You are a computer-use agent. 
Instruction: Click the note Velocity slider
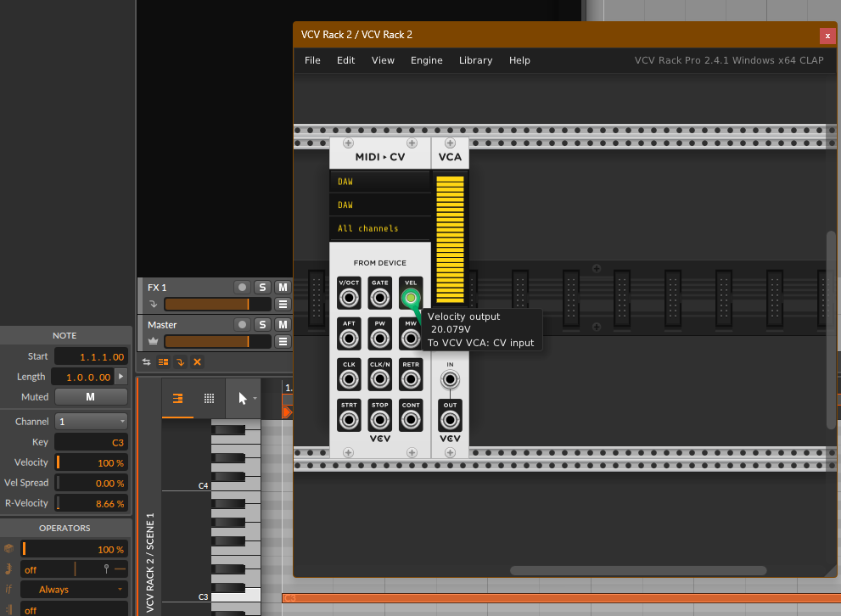point(91,462)
